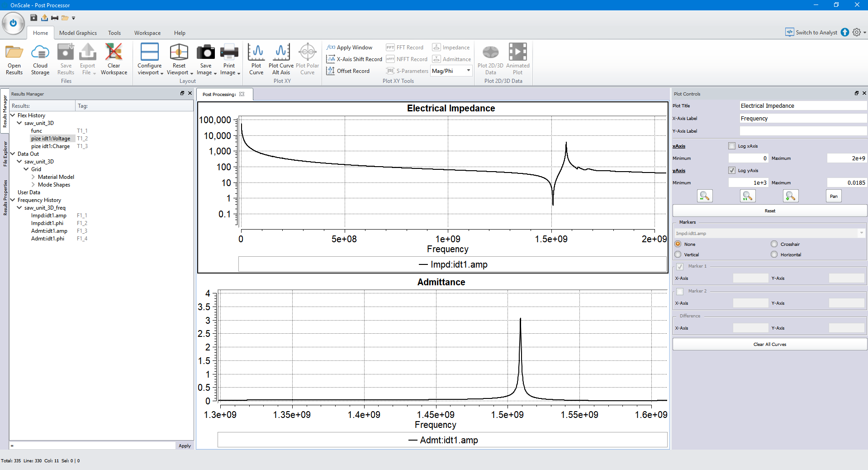Open the Tools ribbon tab

pyautogui.click(x=114, y=33)
